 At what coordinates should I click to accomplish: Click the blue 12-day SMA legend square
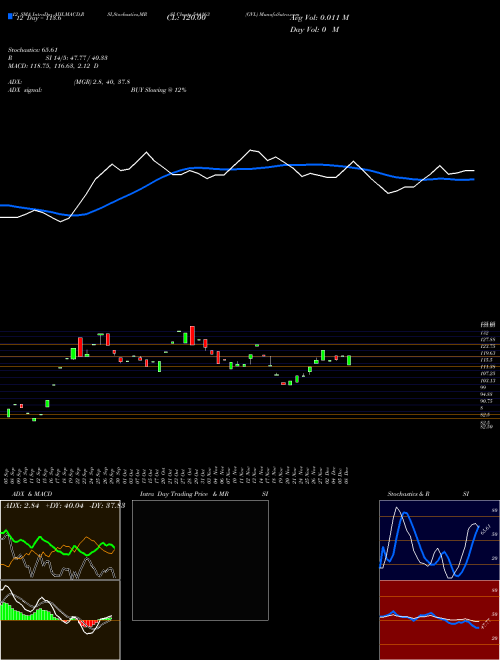(10, 16)
